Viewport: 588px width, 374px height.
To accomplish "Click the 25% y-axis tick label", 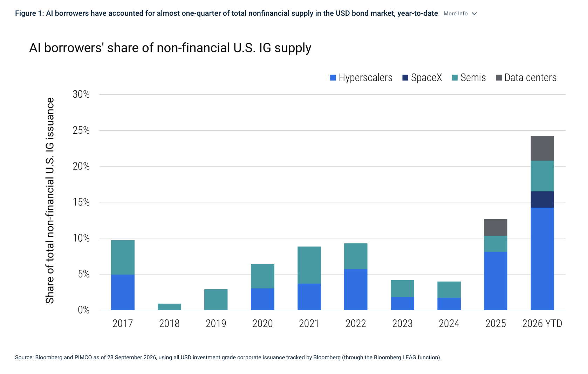I will (x=81, y=130).
